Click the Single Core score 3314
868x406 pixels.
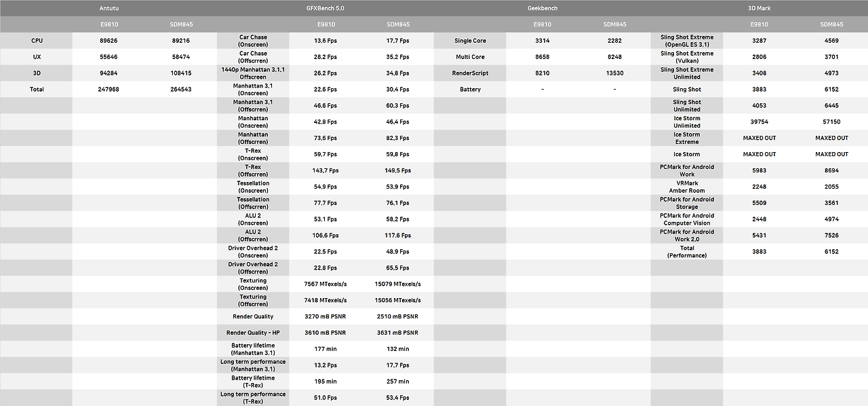(542, 41)
